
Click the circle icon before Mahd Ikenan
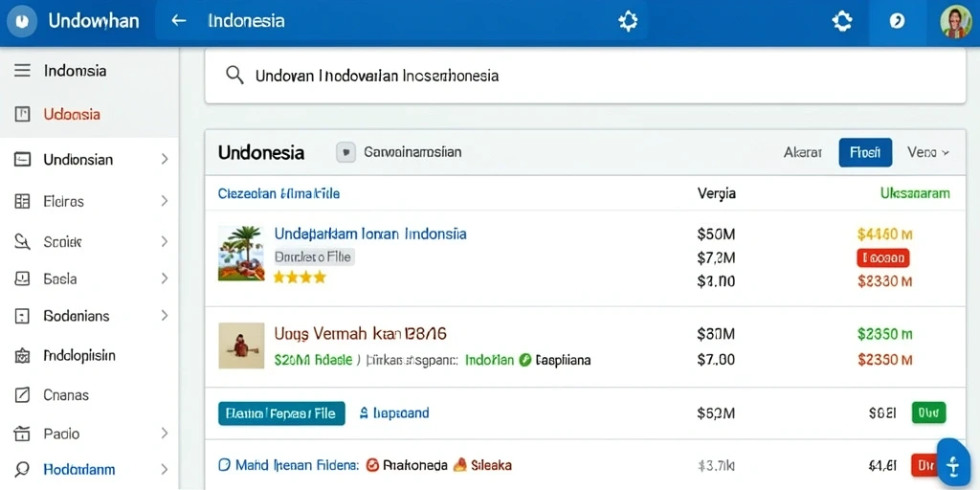tap(224, 465)
